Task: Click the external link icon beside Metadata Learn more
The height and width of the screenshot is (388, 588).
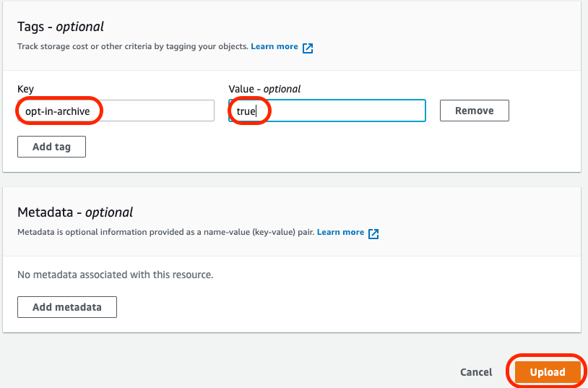Action: click(373, 233)
